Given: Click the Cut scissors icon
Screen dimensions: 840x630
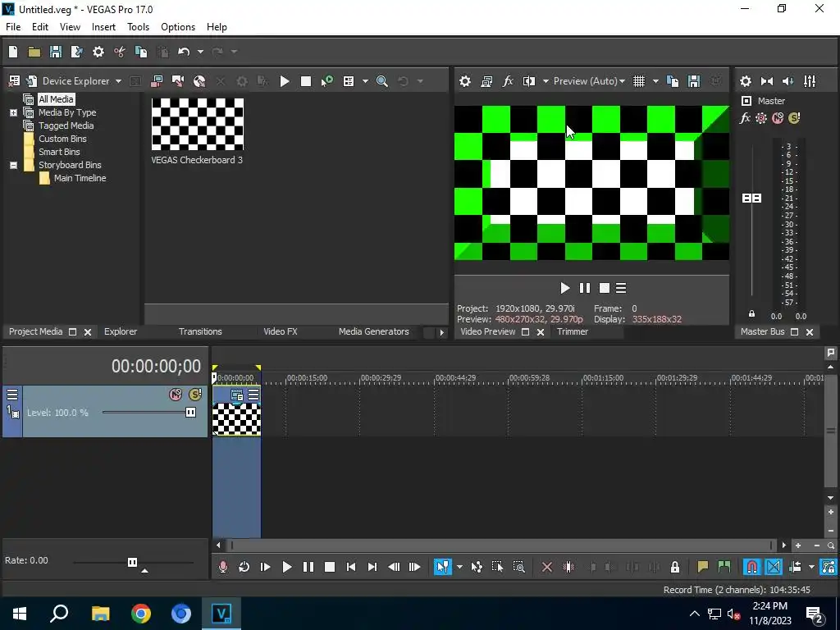Looking at the screenshot, I should point(120,52).
